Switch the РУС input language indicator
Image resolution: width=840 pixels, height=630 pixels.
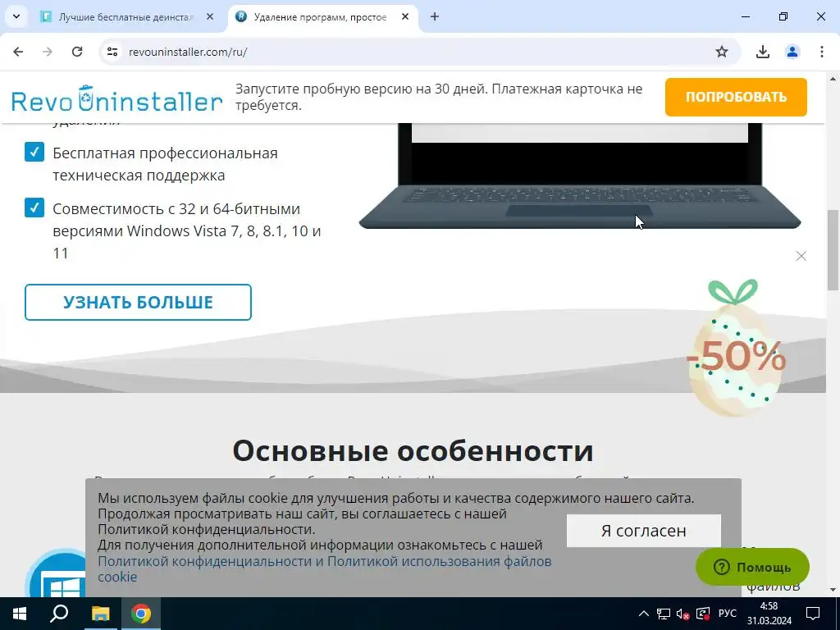click(x=727, y=614)
